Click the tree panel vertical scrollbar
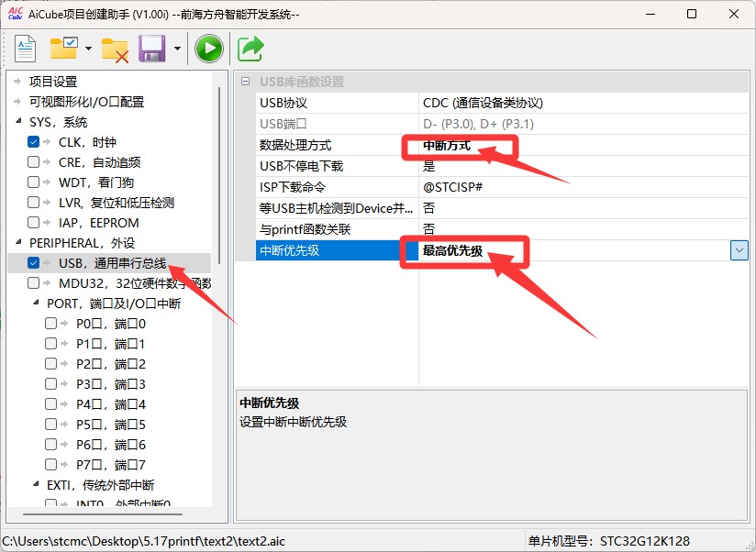The height and width of the screenshot is (552, 756). point(219,175)
